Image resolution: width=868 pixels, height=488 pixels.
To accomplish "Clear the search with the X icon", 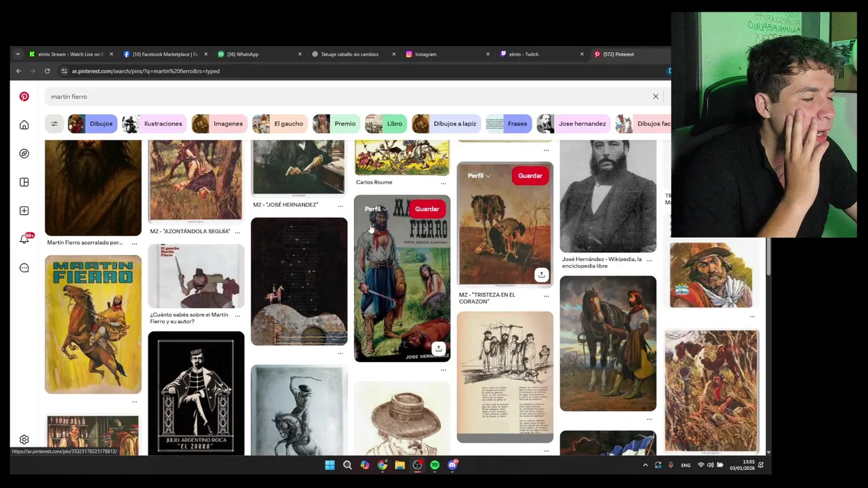I will pyautogui.click(x=656, y=96).
